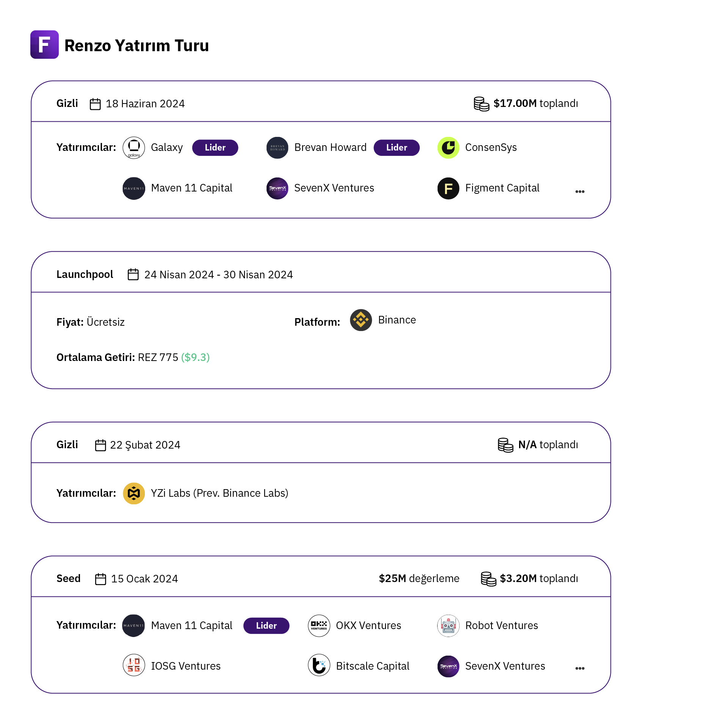Viewport: 728px width, 725px height.
Task: Open YZi Labs (Prev. Binance Labs) link
Action: coord(220,493)
